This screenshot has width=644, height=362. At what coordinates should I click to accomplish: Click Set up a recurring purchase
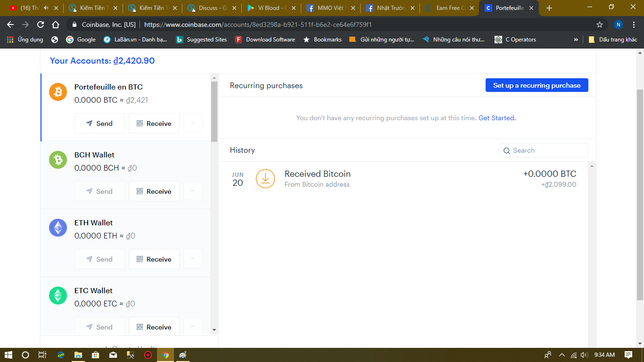pos(537,85)
